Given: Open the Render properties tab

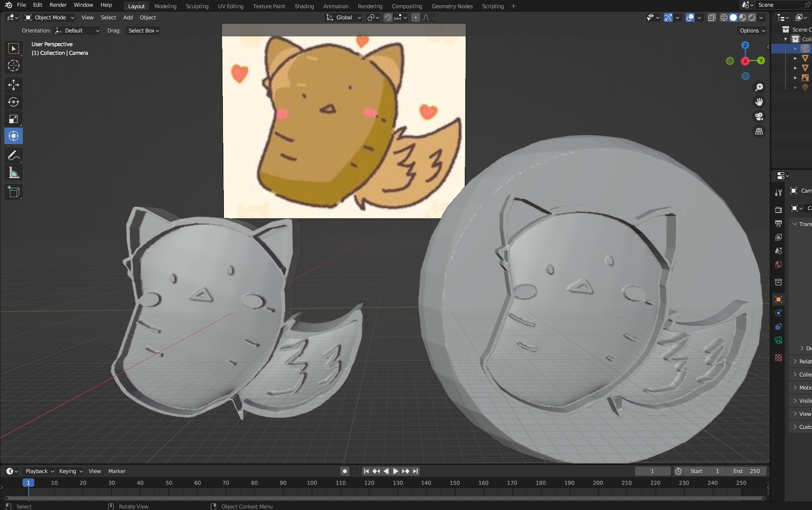Looking at the screenshot, I should point(778,210).
